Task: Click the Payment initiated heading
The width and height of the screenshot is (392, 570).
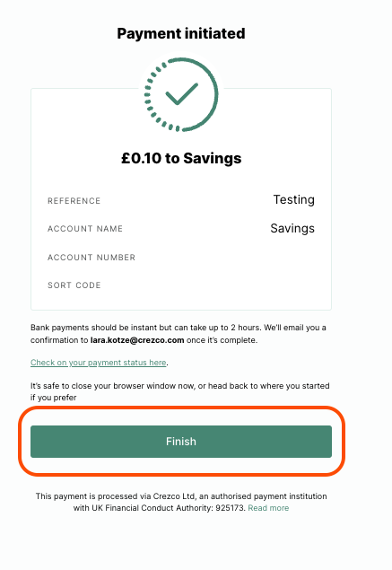Action: point(181,33)
